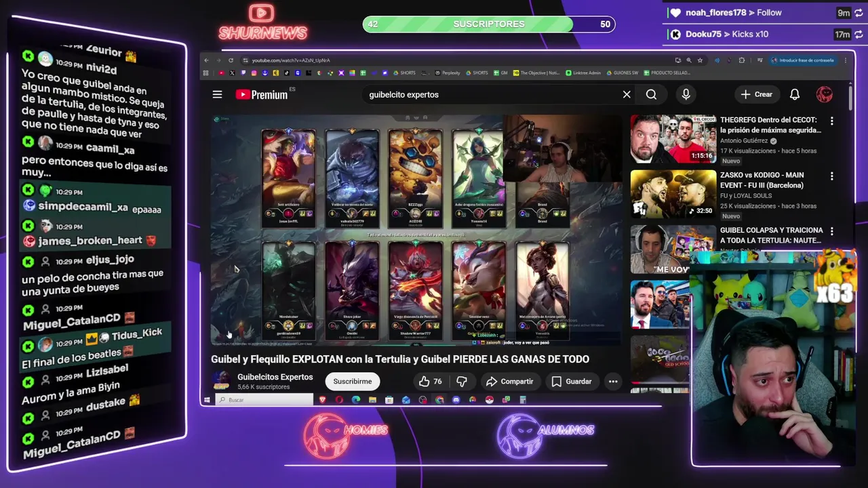Image resolution: width=868 pixels, height=488 pixels.
Task: Click the Guardar save button
Action: tap(572, 382)
